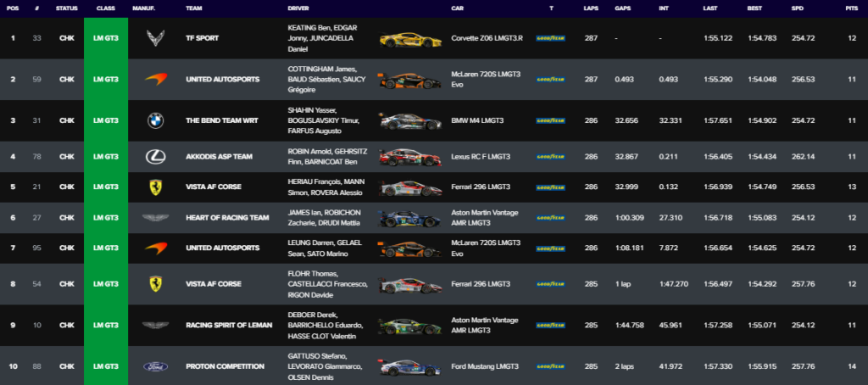The width and height of the screenshot is (868, 385).
Task: Click the interval value 1:47.270
Action: click(x=673, y=284)
